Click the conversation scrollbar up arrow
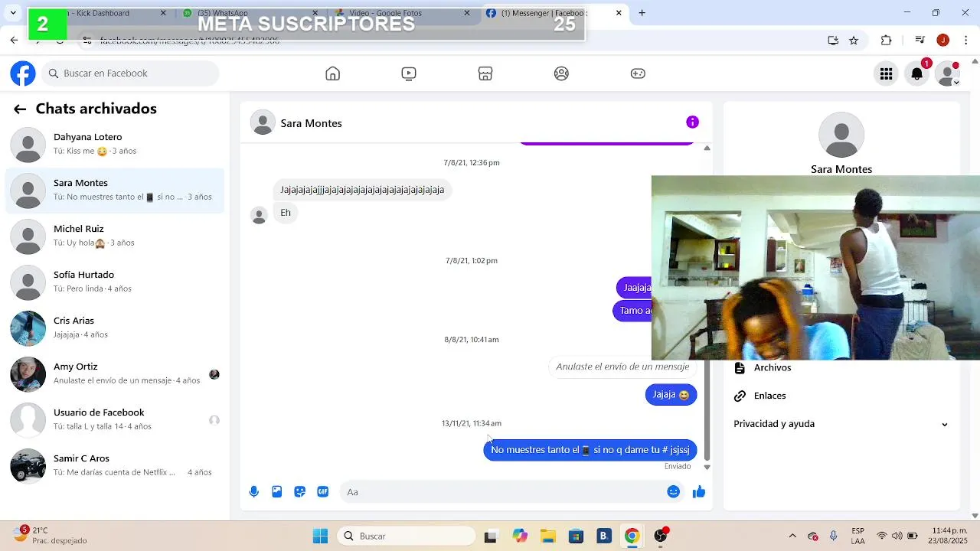This screenshot has width=980, height=551. [707, 148]
